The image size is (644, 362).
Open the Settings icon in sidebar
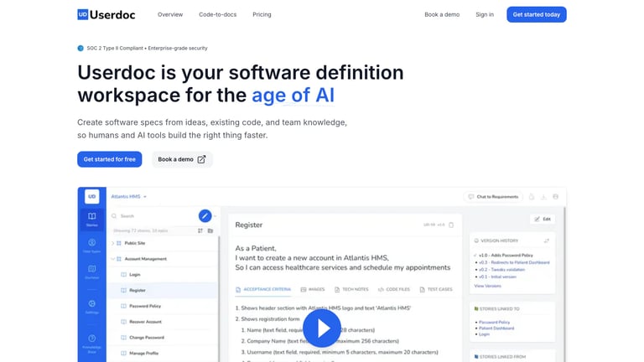tap(91, 306)
